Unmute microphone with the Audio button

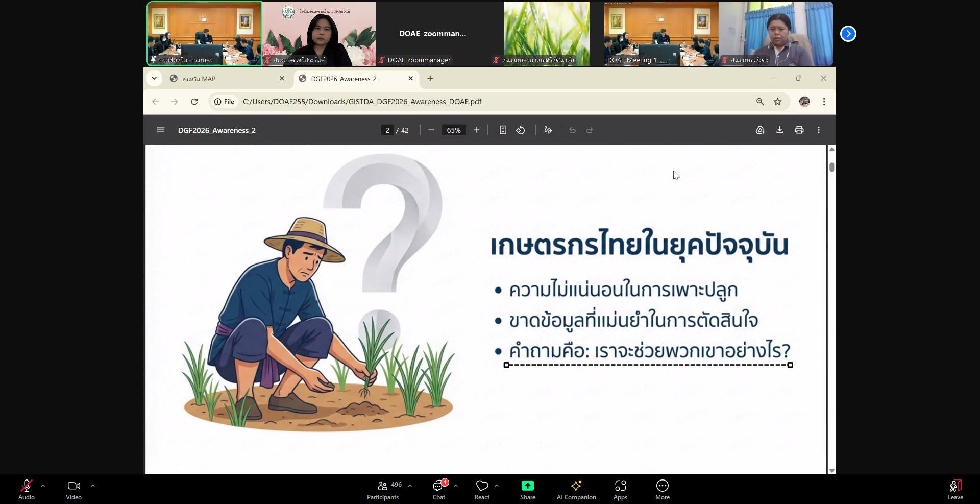[27, 489]
